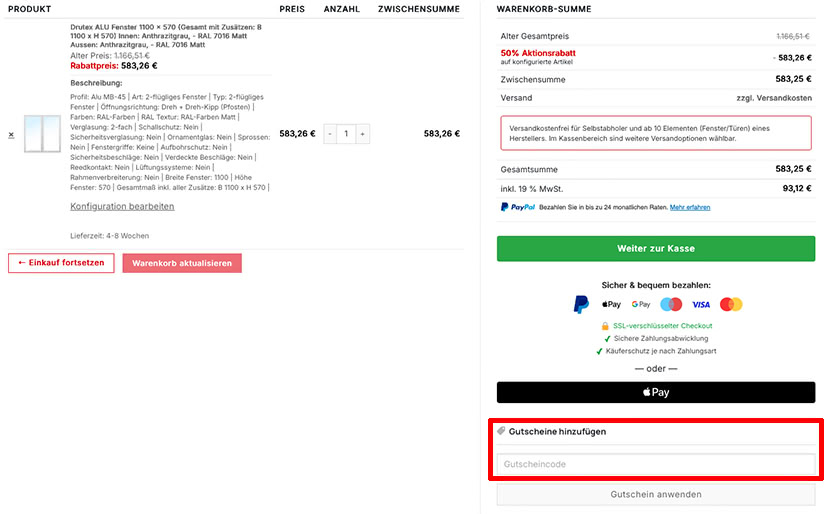Select the VISA payment icon
The width and height of the screenshot is (828, 514).
[x=701, y=305]
